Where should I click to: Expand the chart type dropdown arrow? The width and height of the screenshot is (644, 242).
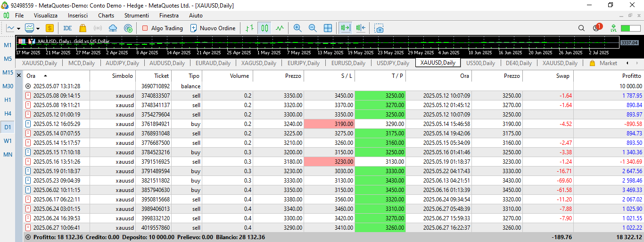point(18,28)
